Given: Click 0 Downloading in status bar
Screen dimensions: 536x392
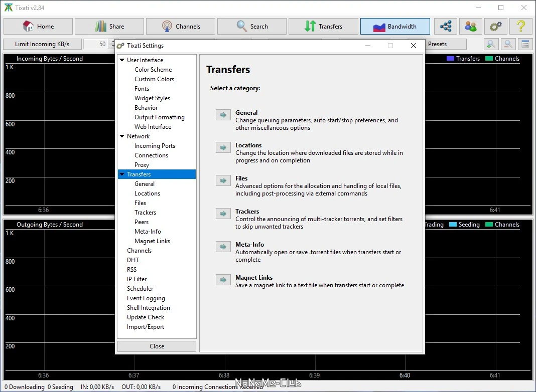Looking at the screenshot, I should 24,387.
